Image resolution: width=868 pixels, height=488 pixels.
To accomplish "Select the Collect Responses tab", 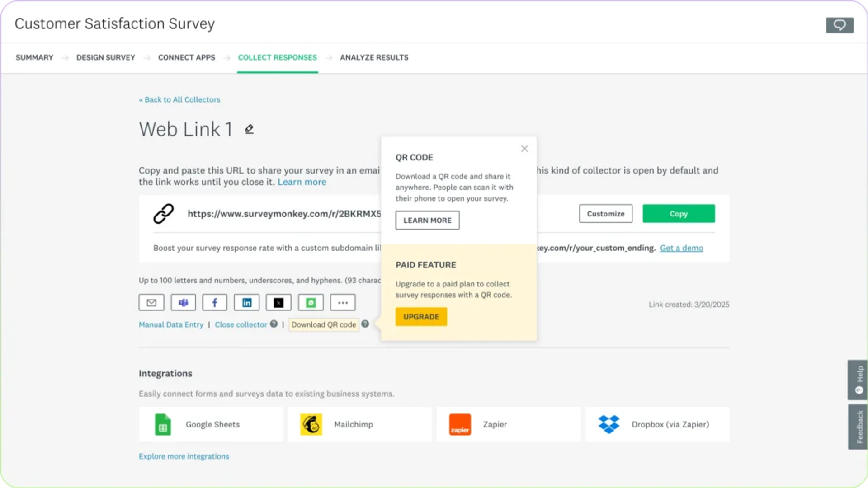I will click(x=278, y=58).
